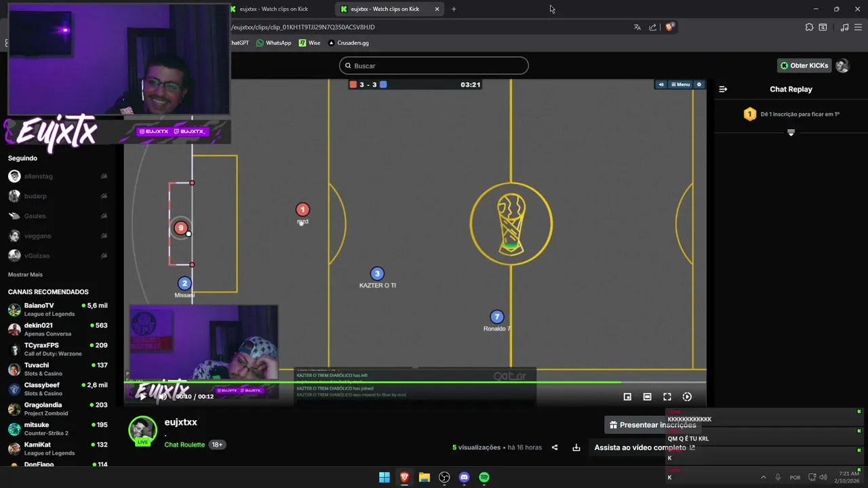Click the tray microphone icon
Image resolution: width=868 pixels, height=488 pixels.
(x=778, y=477)
